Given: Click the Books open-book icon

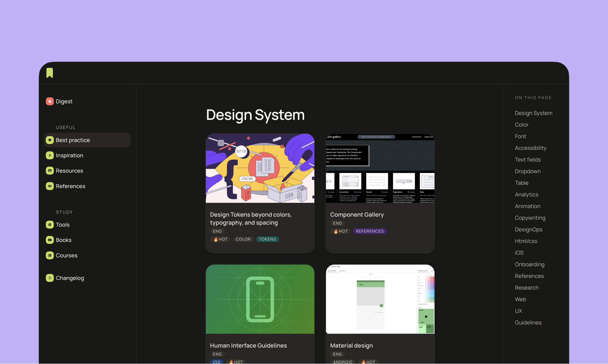Looking at the screenshot, I should (50, 240).
